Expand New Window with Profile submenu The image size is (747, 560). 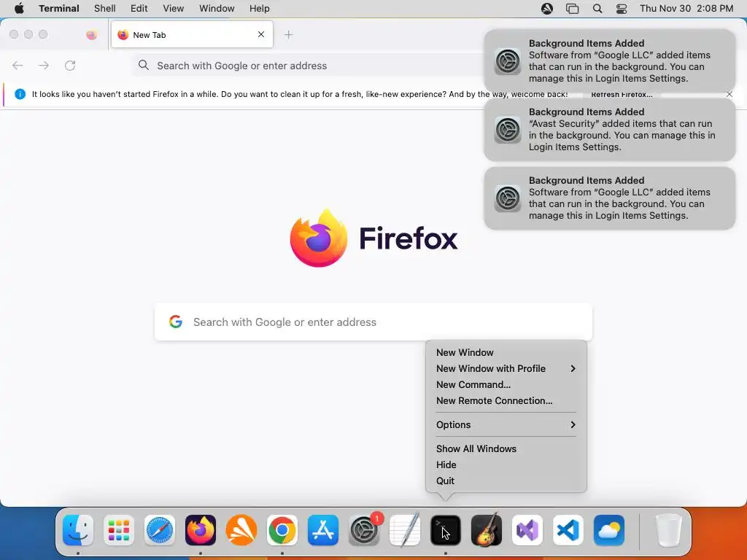573,368
